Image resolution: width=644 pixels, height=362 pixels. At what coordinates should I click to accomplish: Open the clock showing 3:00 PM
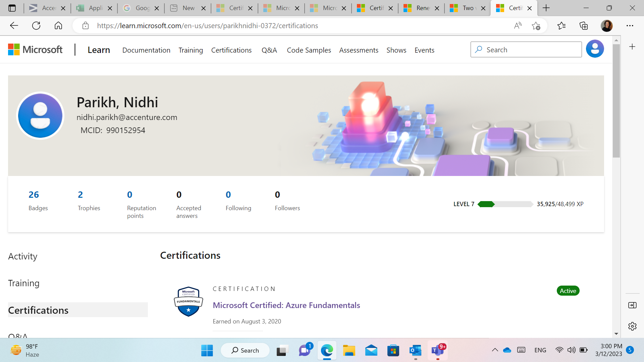(608, 350)
